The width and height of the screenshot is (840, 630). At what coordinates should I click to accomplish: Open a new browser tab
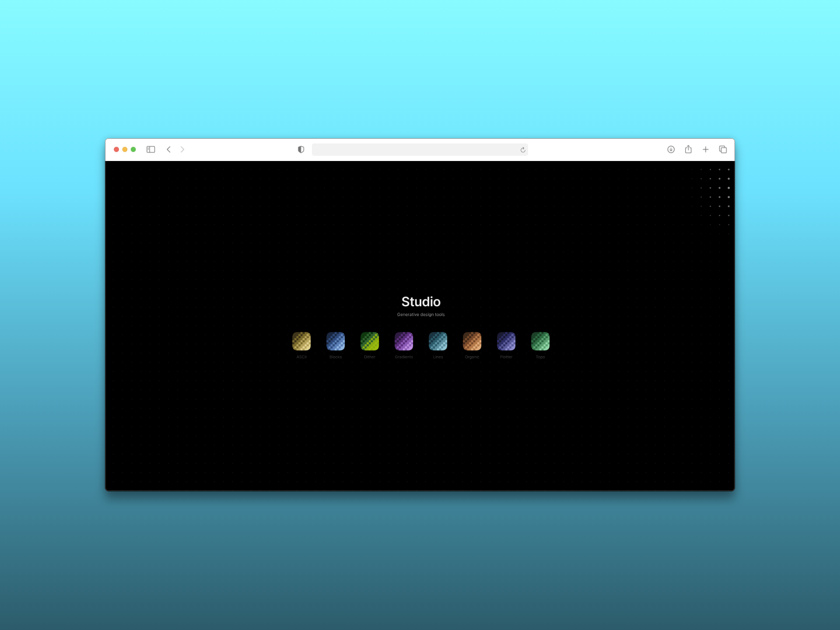tap(706, 150)
